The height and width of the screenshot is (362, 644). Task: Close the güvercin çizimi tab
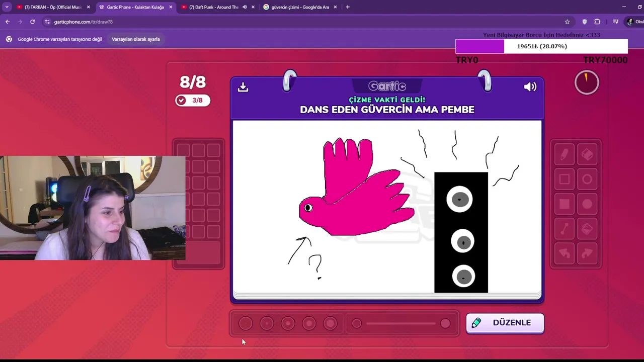tap(335, 7)
